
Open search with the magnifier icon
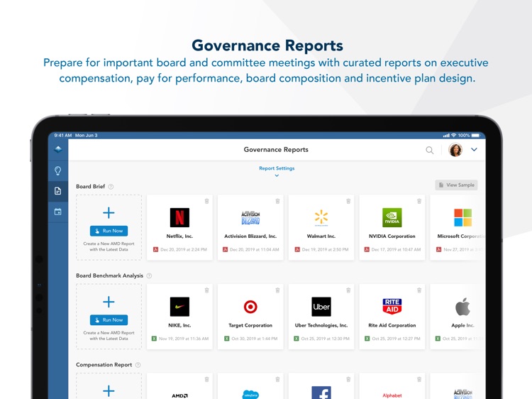pyautogui.click(x=430, y=150)
